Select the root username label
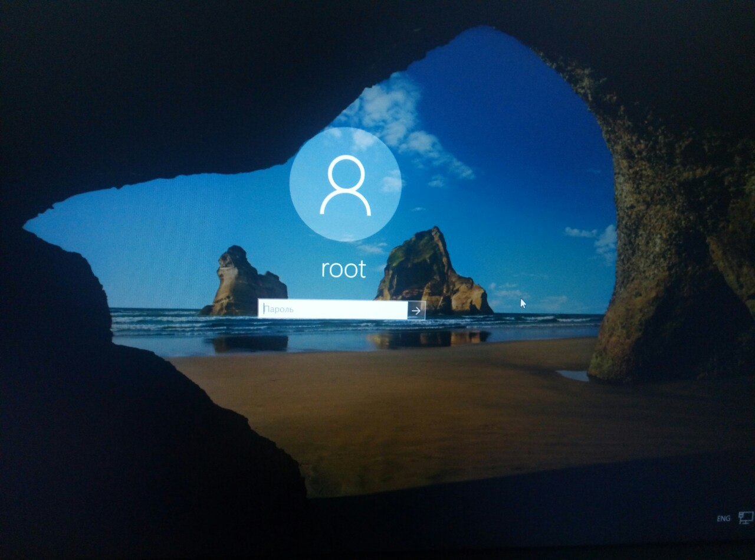 344,268
